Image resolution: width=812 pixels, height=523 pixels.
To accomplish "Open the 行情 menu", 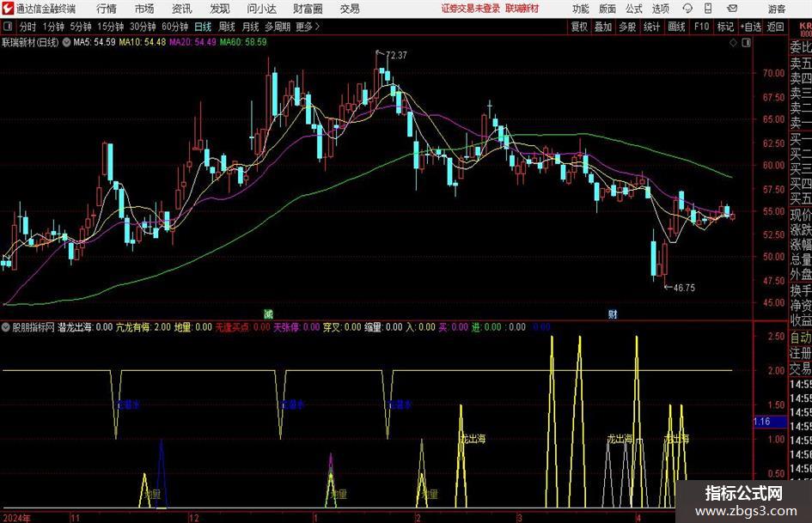I will pyautogui.click(x=107, y=9).
